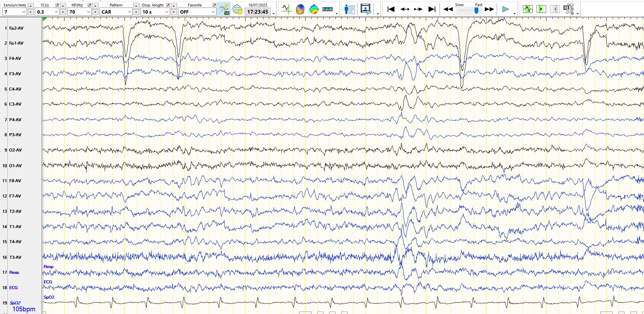Select the O1-AV channel label
This screenshot has width=644, height=314.
coord(15,166)
